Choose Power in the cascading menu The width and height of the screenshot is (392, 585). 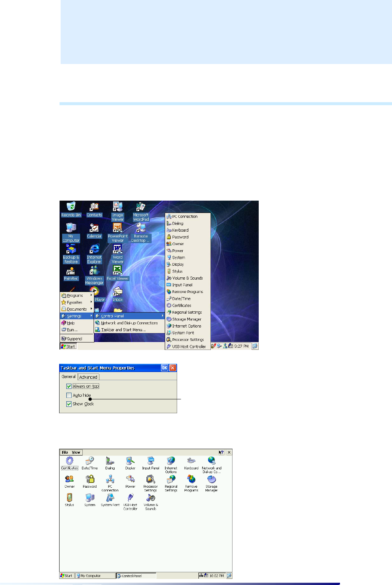188,251
